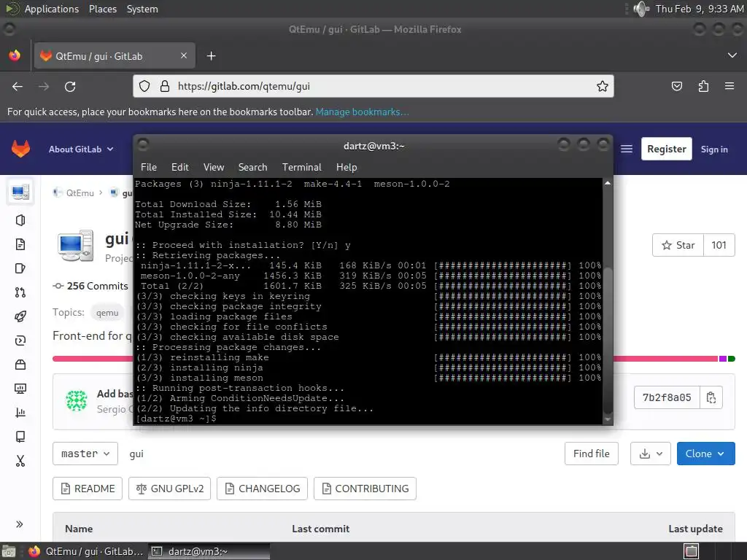Click the padlock connection security icon
The image size is (747, 560).
(165, 86)
